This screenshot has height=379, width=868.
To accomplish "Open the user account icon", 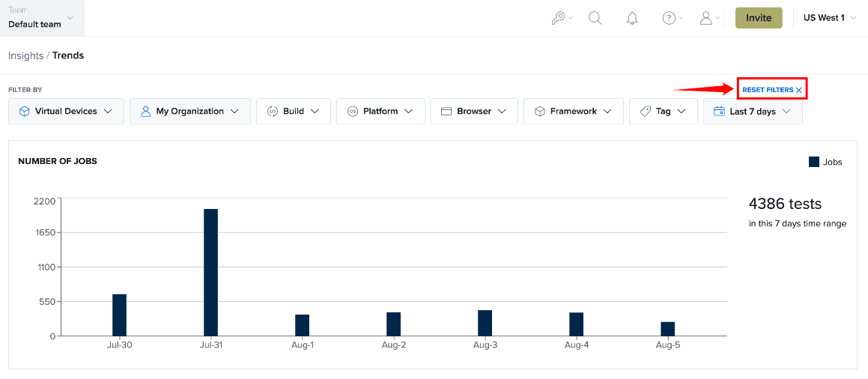I will (705, 18).
